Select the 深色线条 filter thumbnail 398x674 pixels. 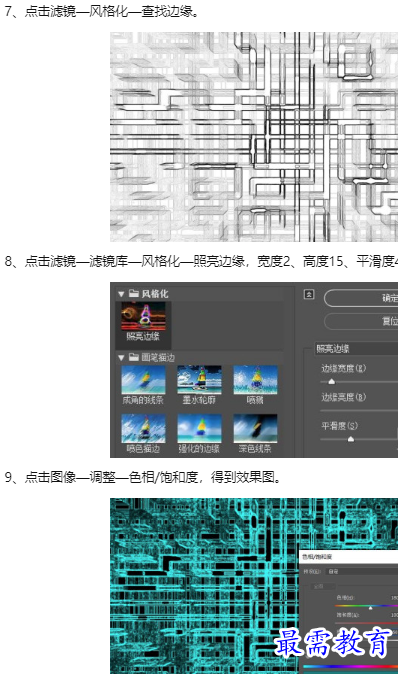coord(255,429)
